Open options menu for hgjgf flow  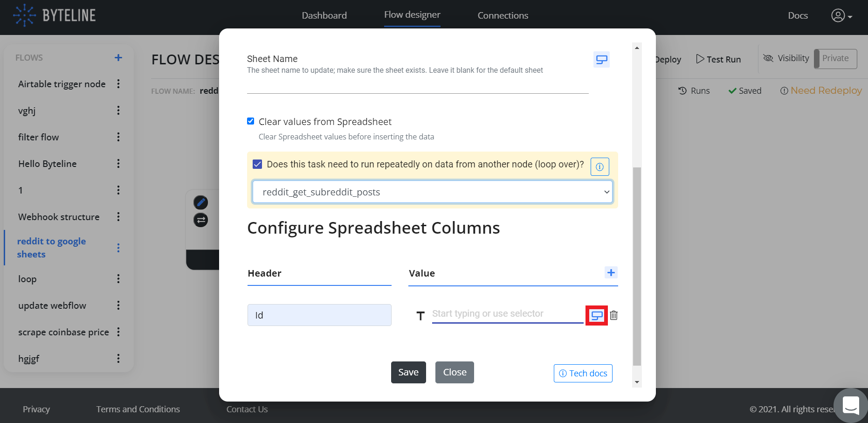click(118, 359)
